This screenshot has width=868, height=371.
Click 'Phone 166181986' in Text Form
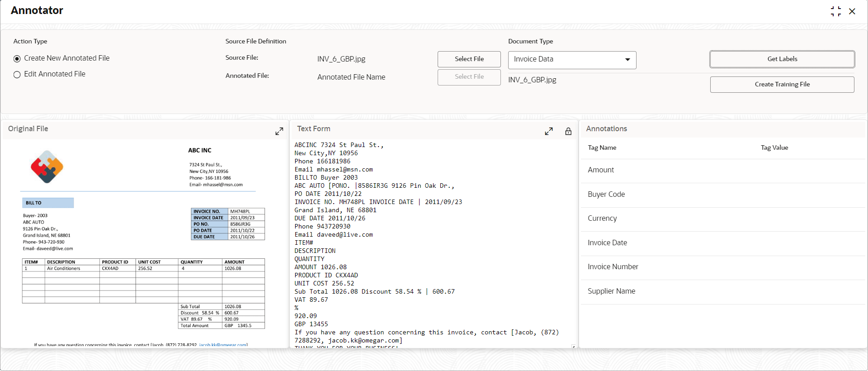coord(322,162)
